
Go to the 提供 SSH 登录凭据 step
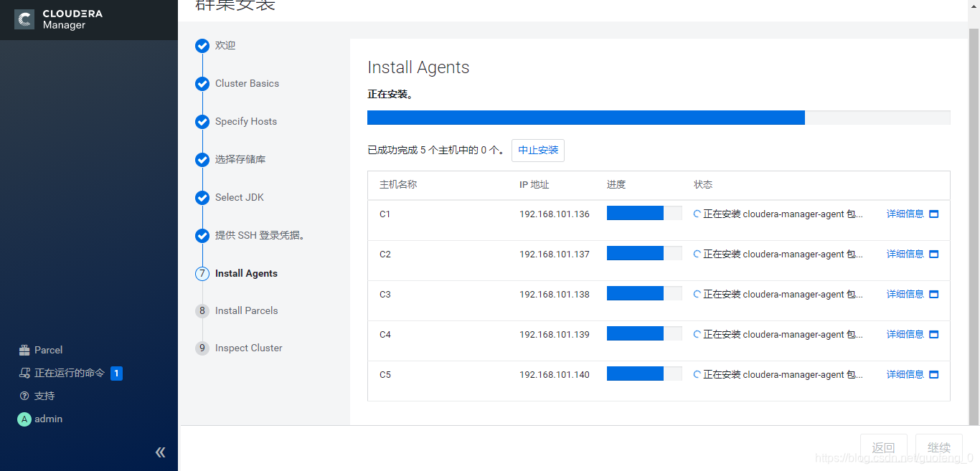pyautogui.click(x=262, y=235)
